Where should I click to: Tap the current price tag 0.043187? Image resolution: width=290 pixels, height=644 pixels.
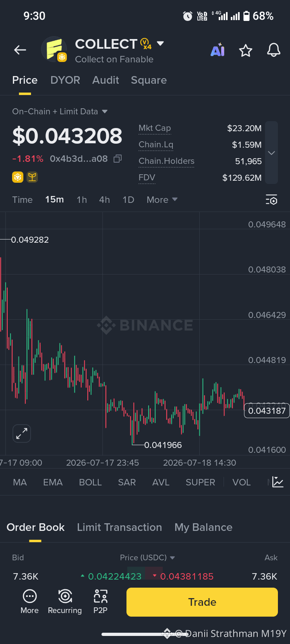267,411
